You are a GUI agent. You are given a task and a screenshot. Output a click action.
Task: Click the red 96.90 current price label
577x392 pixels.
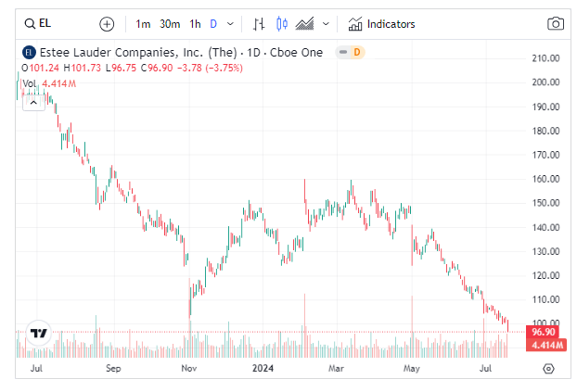pyautogui.click(x=543, y=332)
